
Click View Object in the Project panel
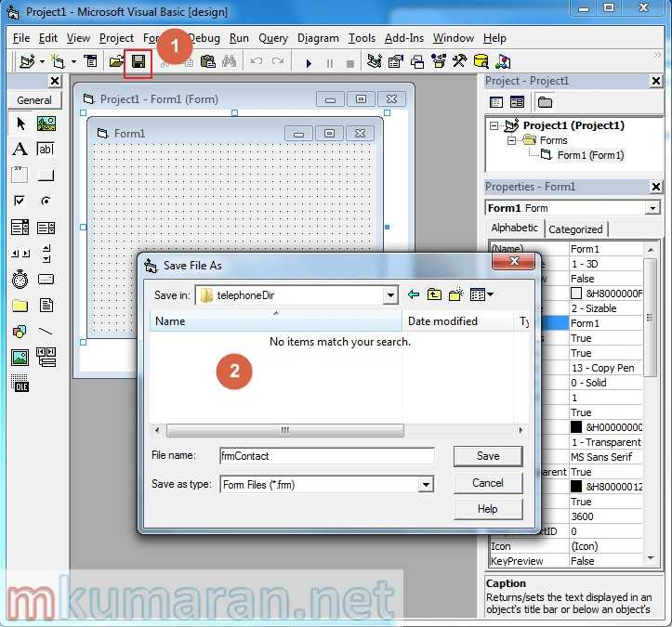518,102
